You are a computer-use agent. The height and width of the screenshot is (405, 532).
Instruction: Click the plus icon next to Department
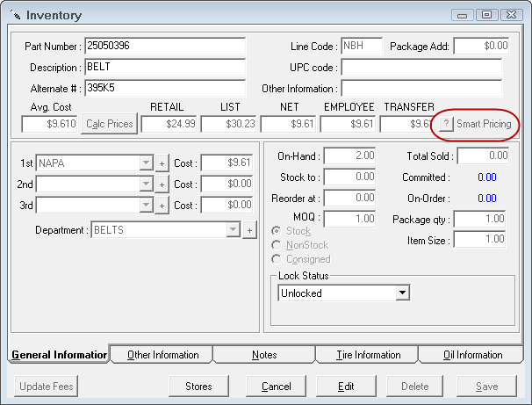[248, 230]
